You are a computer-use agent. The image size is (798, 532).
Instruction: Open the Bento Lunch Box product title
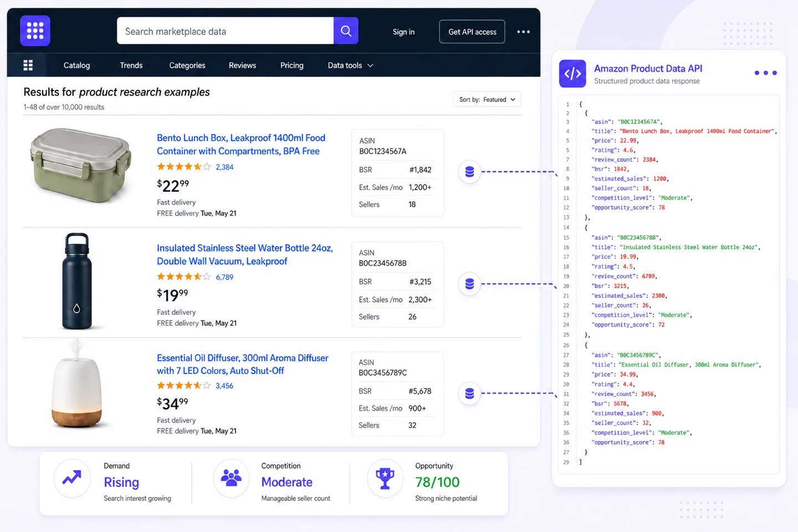241,145
